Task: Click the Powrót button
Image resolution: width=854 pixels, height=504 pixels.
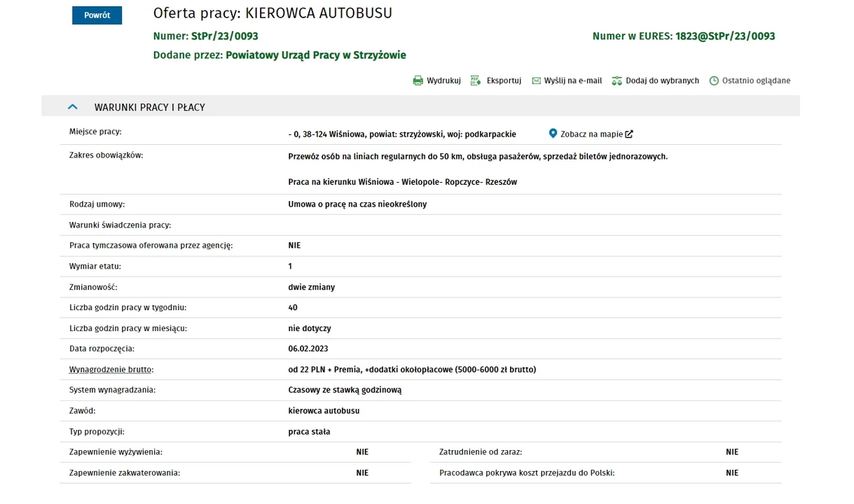Action: pos(97,15)
